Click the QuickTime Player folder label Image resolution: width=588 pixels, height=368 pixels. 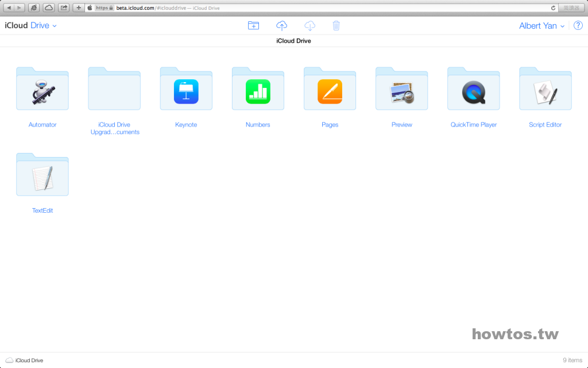point(474,125)
